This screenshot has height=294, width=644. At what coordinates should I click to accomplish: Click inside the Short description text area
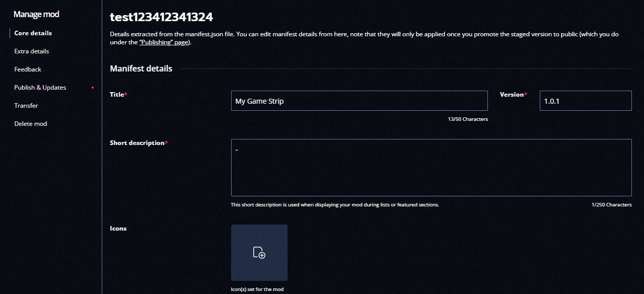(x=431, y=168)
